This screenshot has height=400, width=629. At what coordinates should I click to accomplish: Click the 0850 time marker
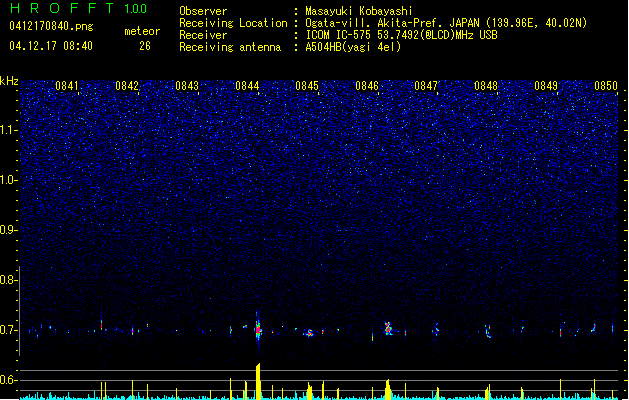tap(606, 86)
